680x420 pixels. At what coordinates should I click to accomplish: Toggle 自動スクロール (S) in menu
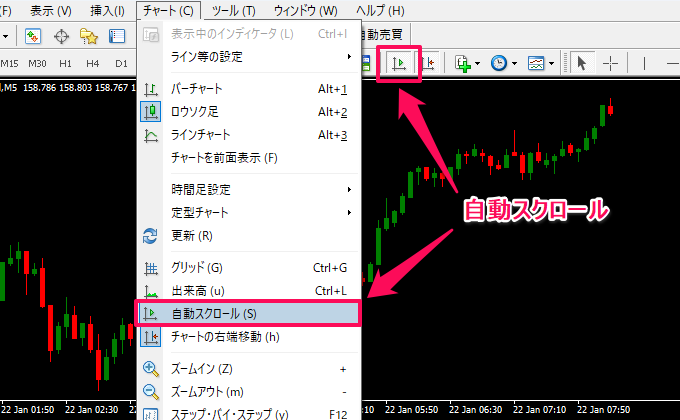(x=249, y=313)
